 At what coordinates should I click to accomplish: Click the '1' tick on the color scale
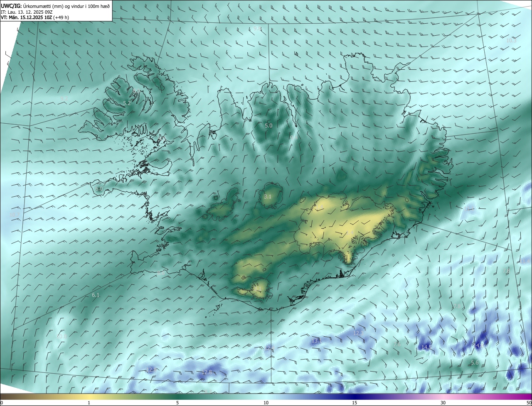89,403
